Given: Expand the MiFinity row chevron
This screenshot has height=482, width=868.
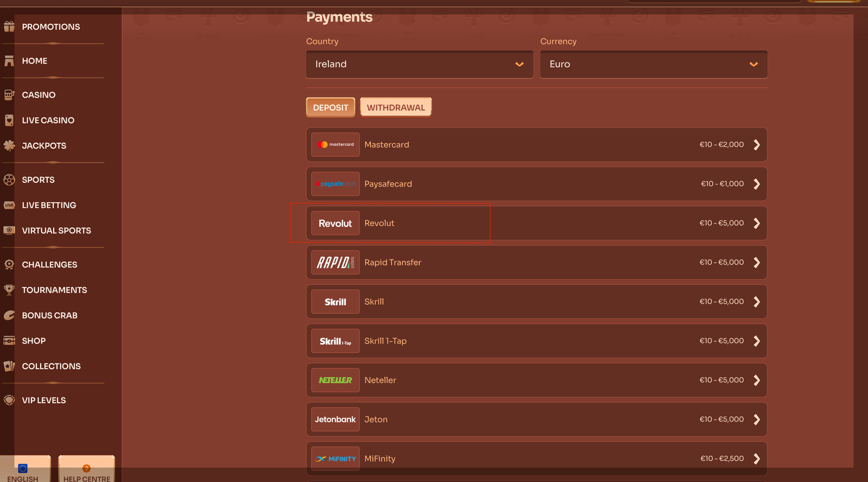Looking at the screenshot, I should [x=757, y=459].
